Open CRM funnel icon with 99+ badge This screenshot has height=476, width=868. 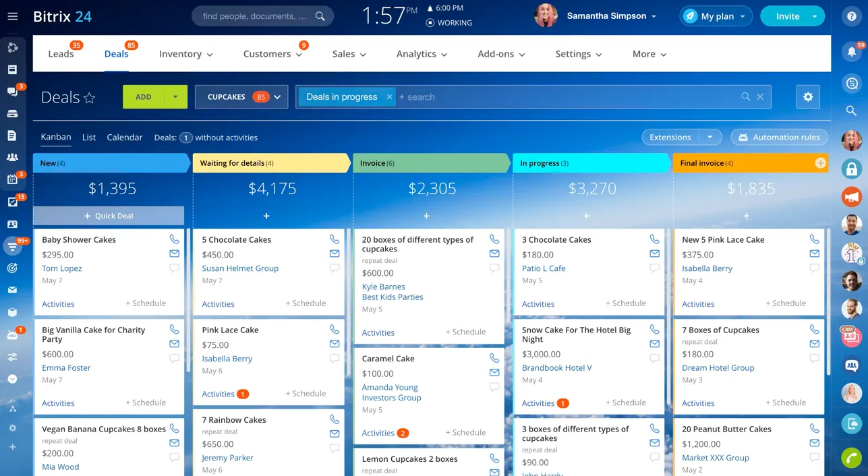pos(12,246)
